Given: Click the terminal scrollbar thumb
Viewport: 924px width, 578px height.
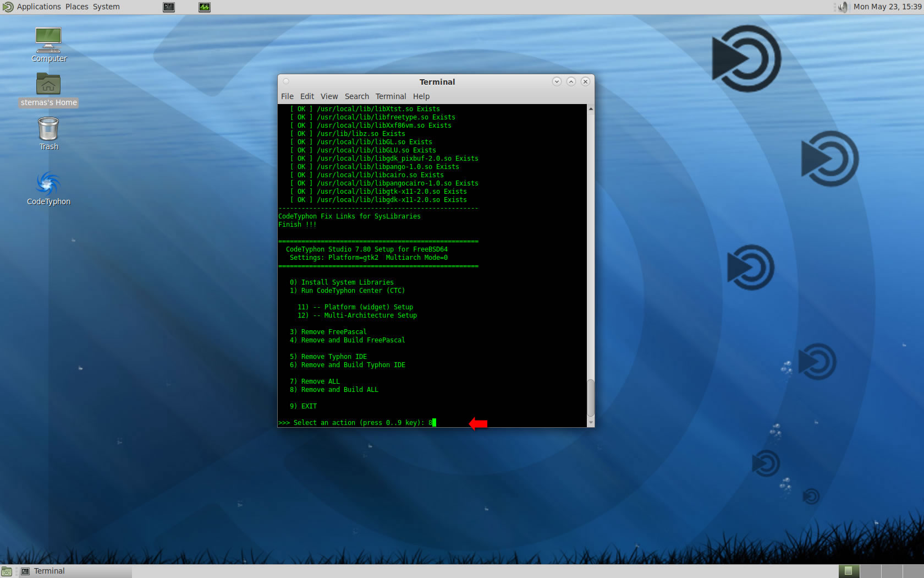Looking at the screenshot, I should point(591,397).
